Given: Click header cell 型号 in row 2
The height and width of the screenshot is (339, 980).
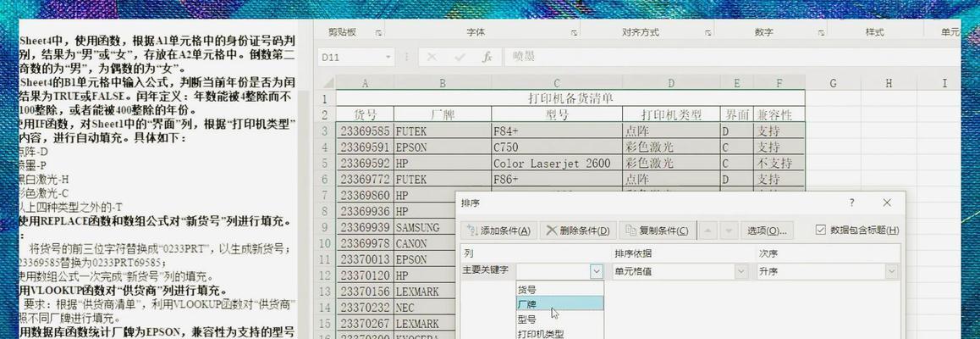Looking at the screenshot, I should (x=557, y=115).
